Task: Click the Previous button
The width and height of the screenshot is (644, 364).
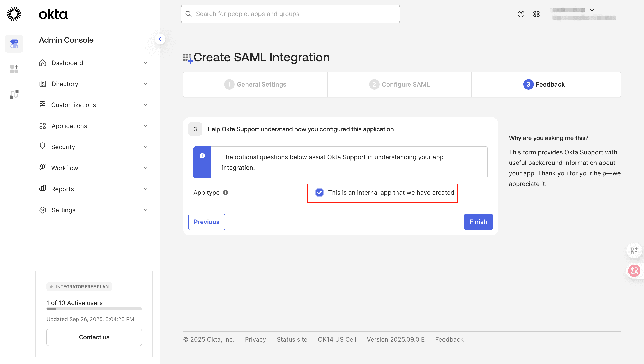Action: click(x=207, y=222)
